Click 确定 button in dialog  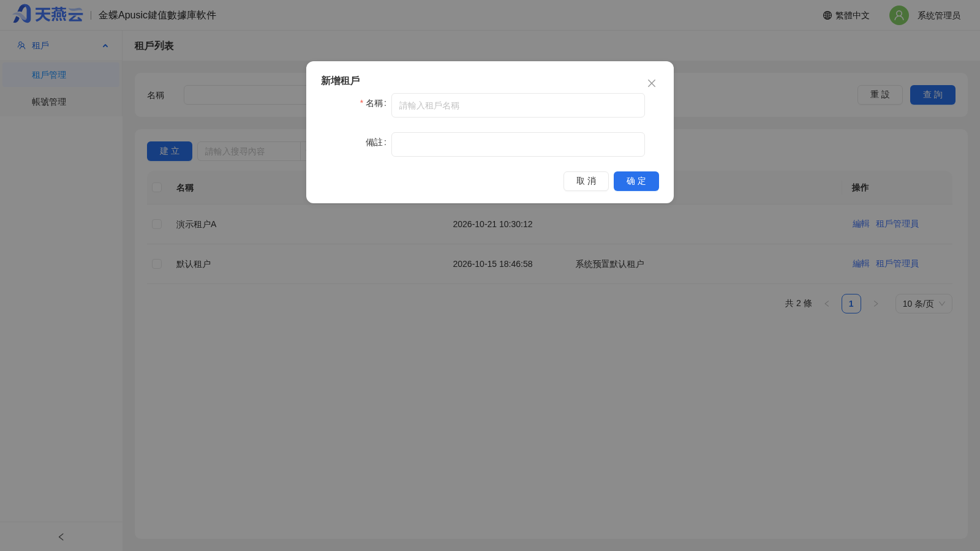[x=636, y=181]
